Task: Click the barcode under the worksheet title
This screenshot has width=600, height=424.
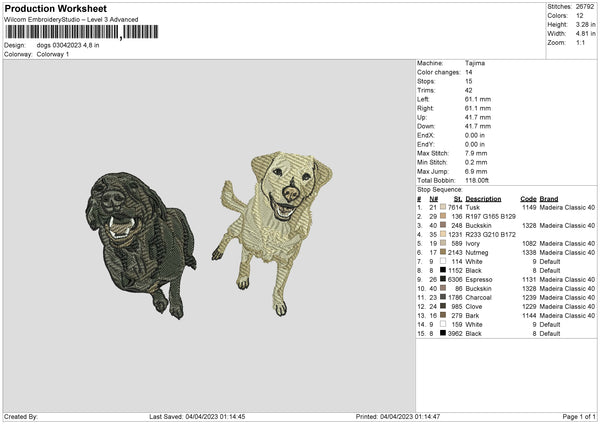Action: pos(82,32)
